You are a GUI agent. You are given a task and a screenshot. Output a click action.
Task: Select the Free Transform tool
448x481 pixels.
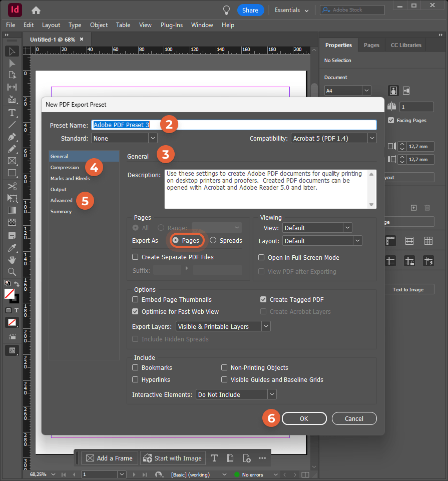click(12, 198)
